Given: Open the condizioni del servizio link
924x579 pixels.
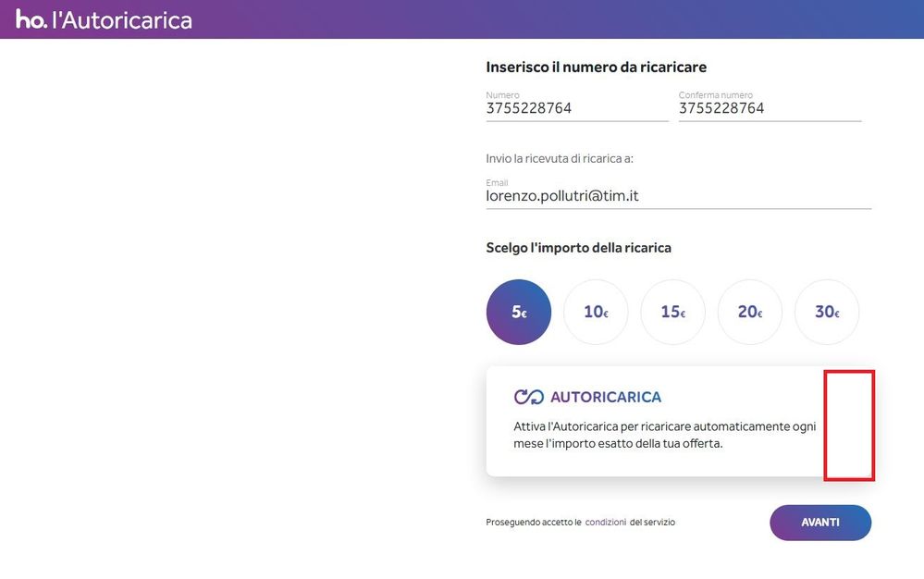Looking at the screenshot, I should (x=605, y=522).
